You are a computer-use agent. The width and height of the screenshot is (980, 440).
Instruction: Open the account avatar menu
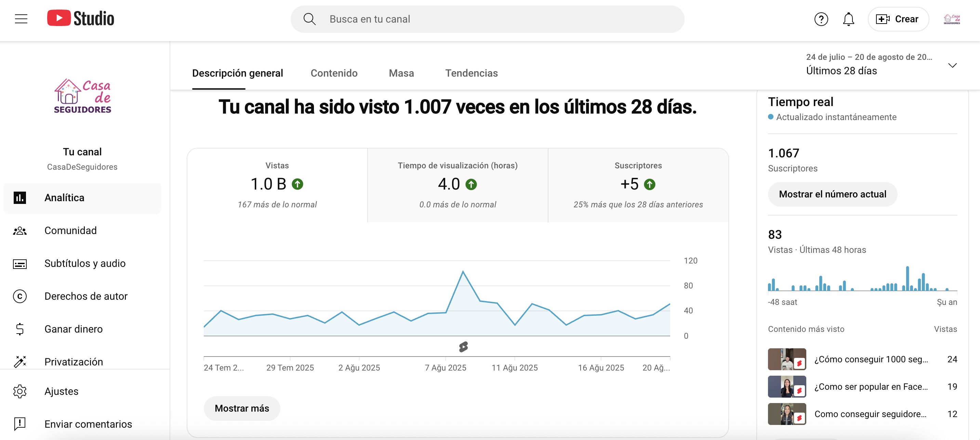(952, 19)
